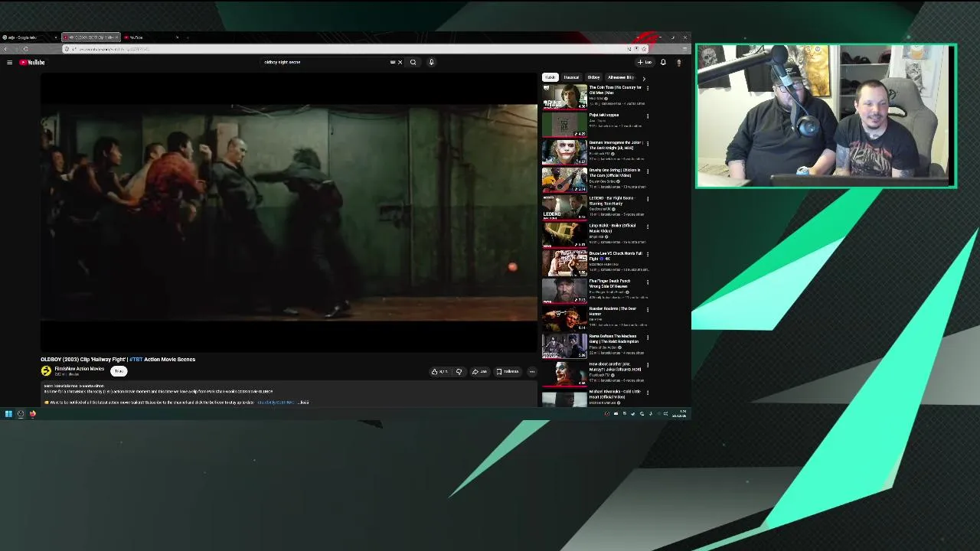Start voice search with the microphone icon
Viewport: 980px width, 551px height.
(431, 62)
